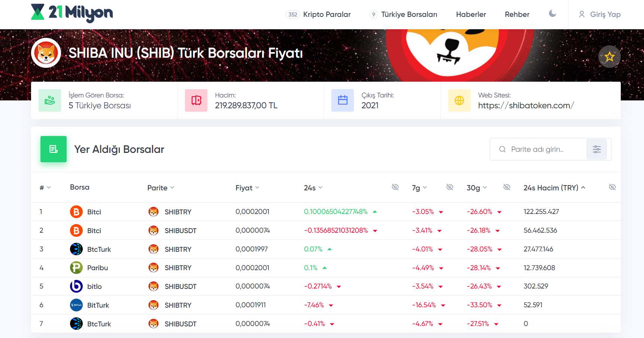Click Bitci logo in row 2
The height and width of the screenshot is (338, 644).
[76, 230]
